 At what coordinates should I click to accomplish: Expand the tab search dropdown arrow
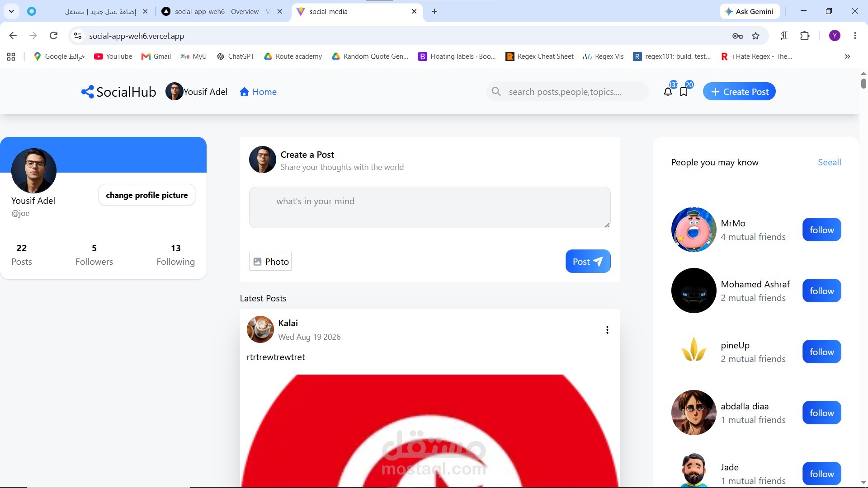(x=11, y=11)
